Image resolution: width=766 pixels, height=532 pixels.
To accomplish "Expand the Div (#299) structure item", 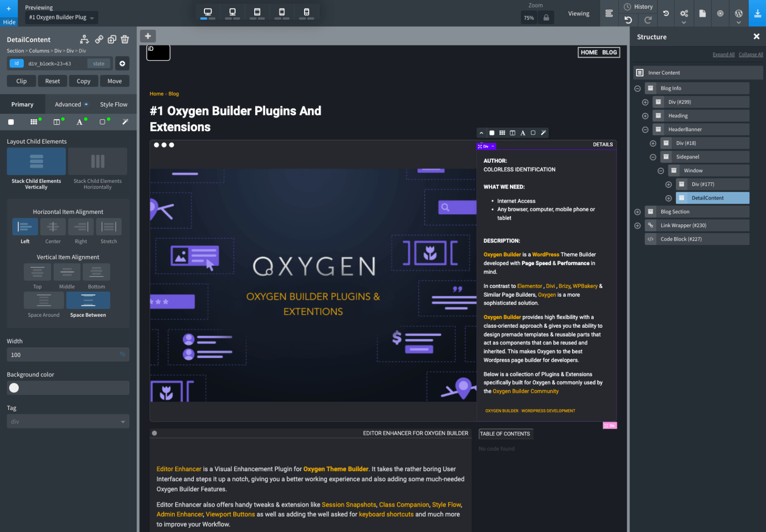I will tap(645, 102).
